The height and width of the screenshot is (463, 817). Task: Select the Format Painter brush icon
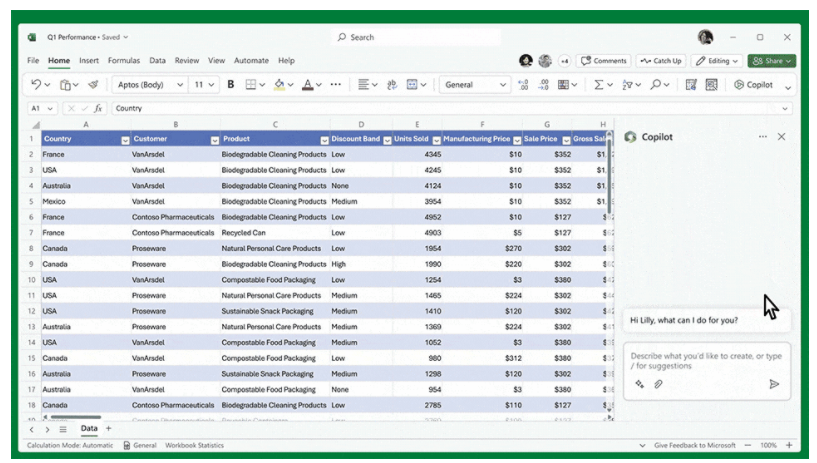point(93,84)
